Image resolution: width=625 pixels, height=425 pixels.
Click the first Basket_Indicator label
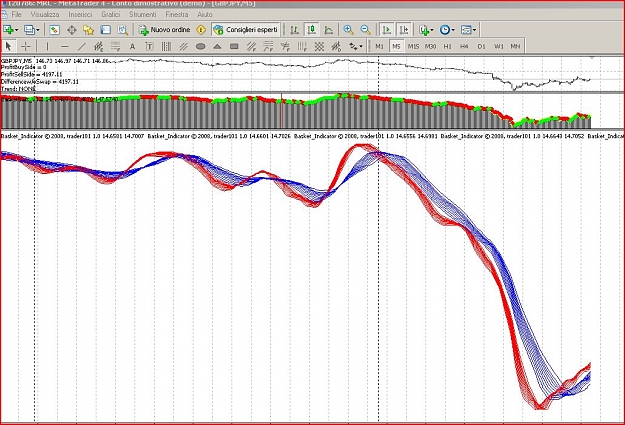coord(72,136)
